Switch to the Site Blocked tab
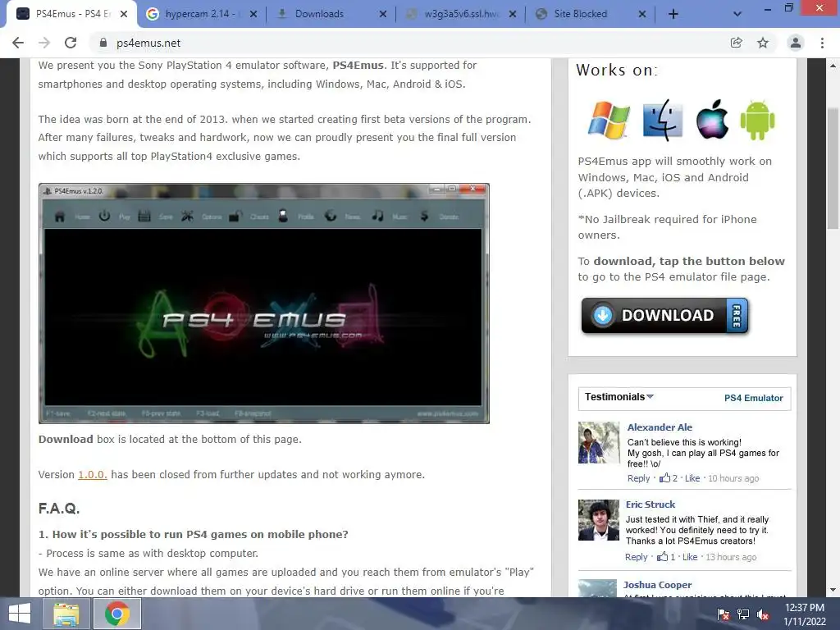The height and width of the screenshot is (630, 840). [590, 14]
